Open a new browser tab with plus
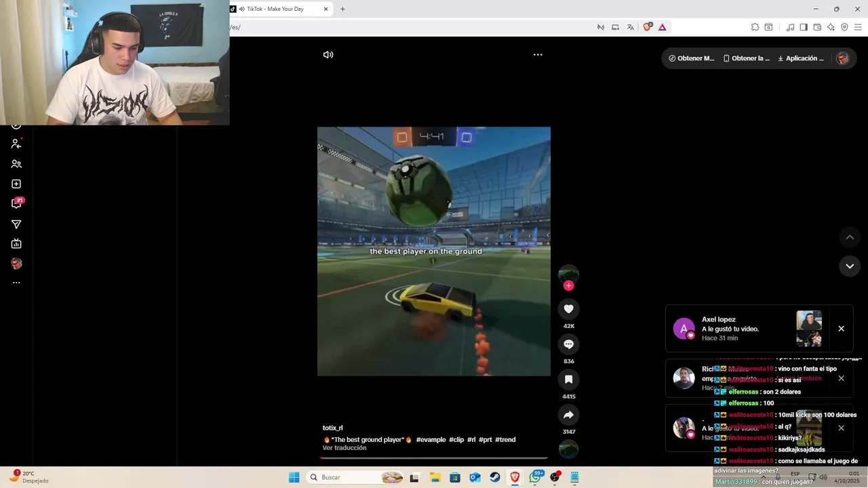The image size is (868, 488). [342, 9]
